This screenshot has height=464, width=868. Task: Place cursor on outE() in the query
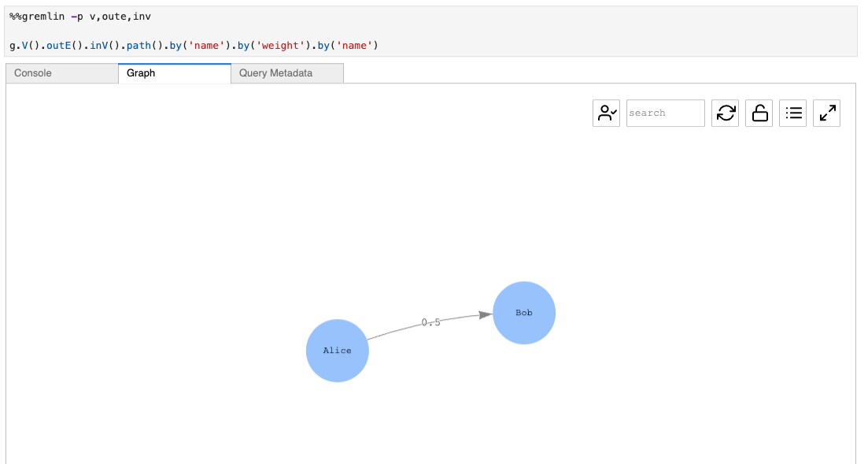point(65,45)
